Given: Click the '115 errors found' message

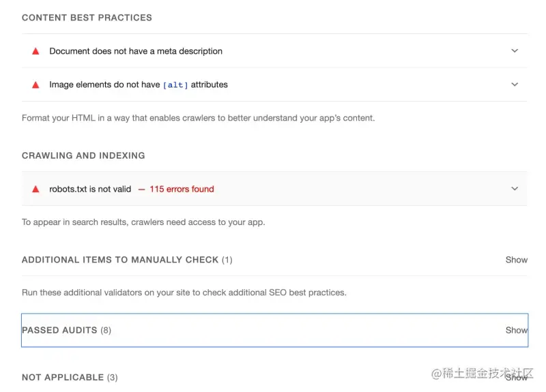Looking at the screenshot, I should click(182, 189).
